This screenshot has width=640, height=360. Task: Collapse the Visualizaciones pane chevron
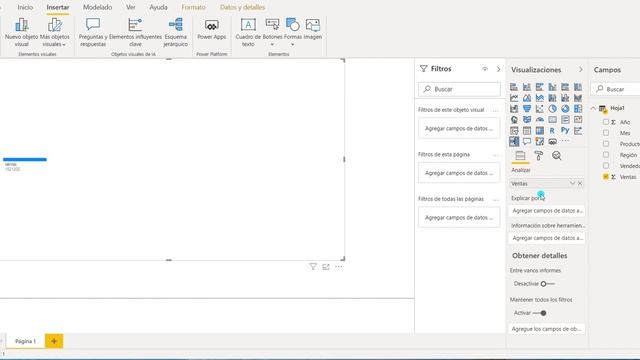point(581,69)
